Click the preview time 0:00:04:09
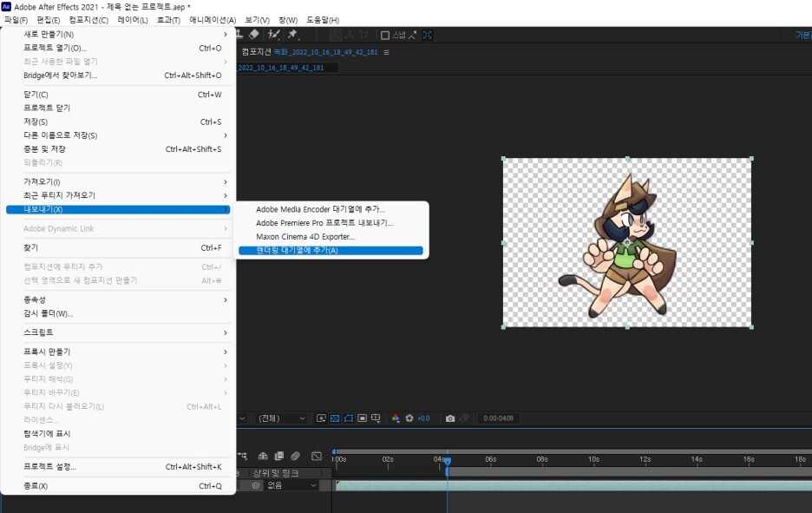Viewport: 812px width, 513px height. [498, 418]
